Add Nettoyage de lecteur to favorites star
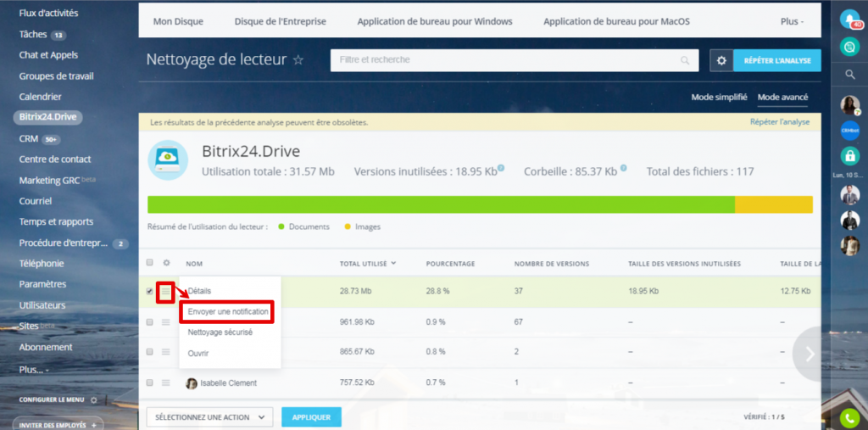 tap(298, 60)
